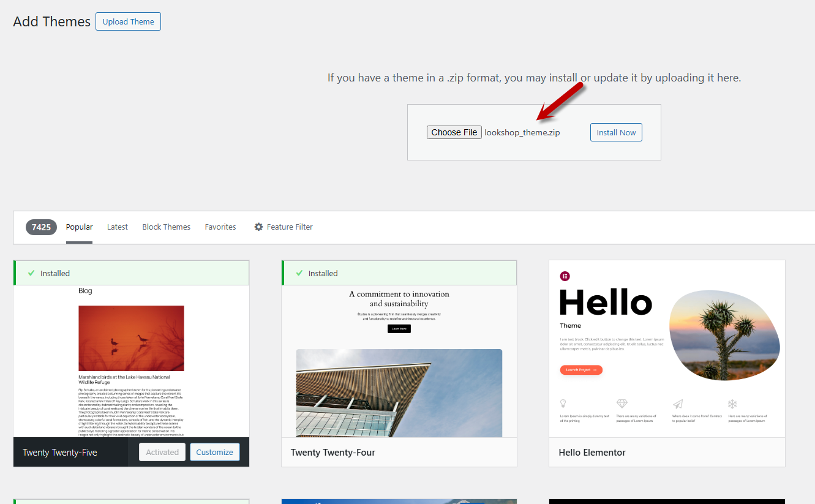
Task: Click the Feature Filter gear icon
Action: click(x=258, y=227)
